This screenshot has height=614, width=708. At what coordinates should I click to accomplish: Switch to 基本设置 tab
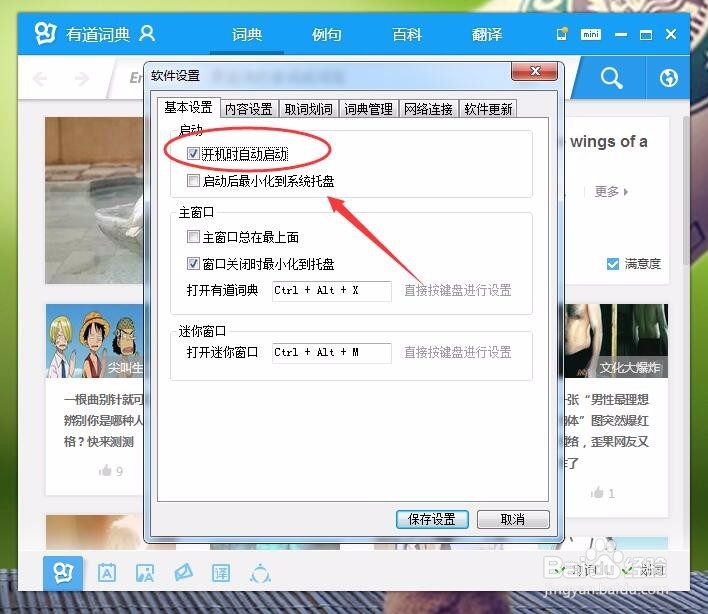[x=188, y=107]
